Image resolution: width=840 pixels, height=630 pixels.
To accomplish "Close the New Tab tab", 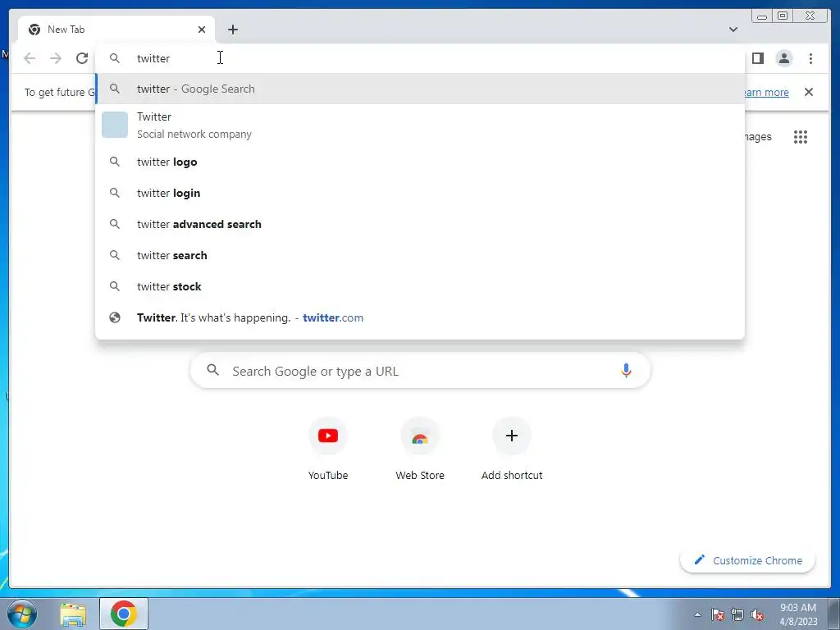I will pyautogui.click(x=202, y=30).
